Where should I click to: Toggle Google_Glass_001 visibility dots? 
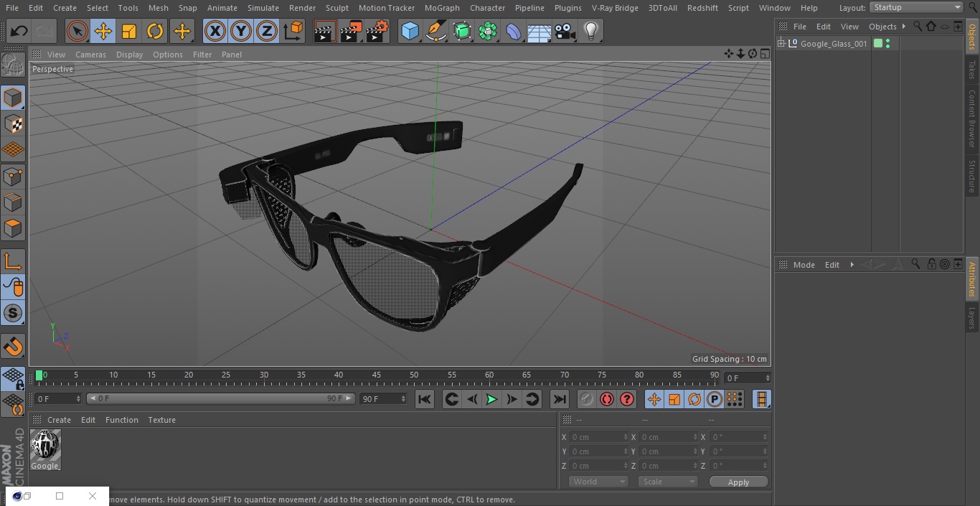[888, 44]
